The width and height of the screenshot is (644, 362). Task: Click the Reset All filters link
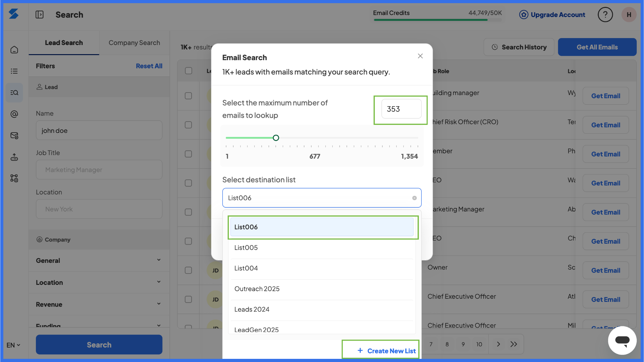(x=149, y=66)
